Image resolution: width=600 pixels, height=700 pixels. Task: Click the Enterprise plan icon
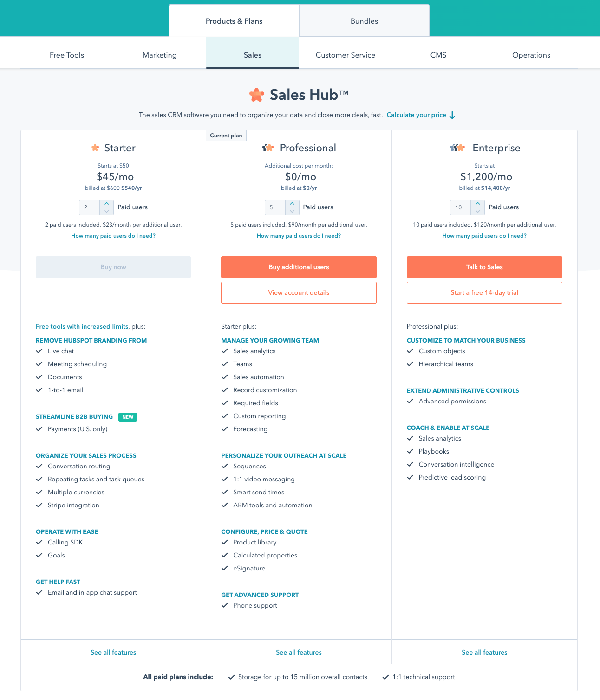point(457,148)
